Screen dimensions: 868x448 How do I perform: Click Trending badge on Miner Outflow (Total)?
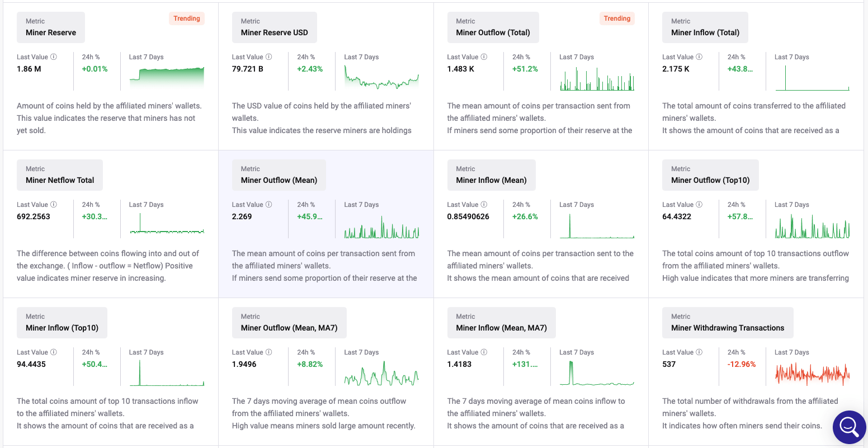pyautogui.click(x=617, y=18)
